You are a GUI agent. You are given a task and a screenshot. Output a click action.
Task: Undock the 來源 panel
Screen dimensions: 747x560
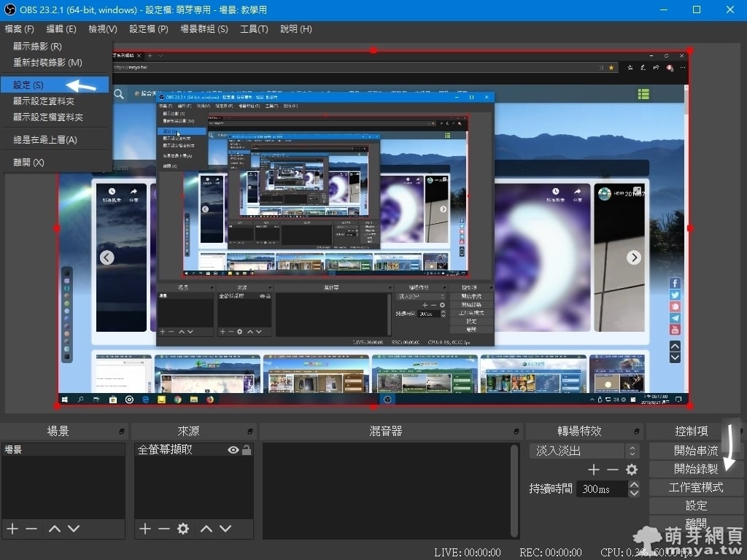[250, 432]
